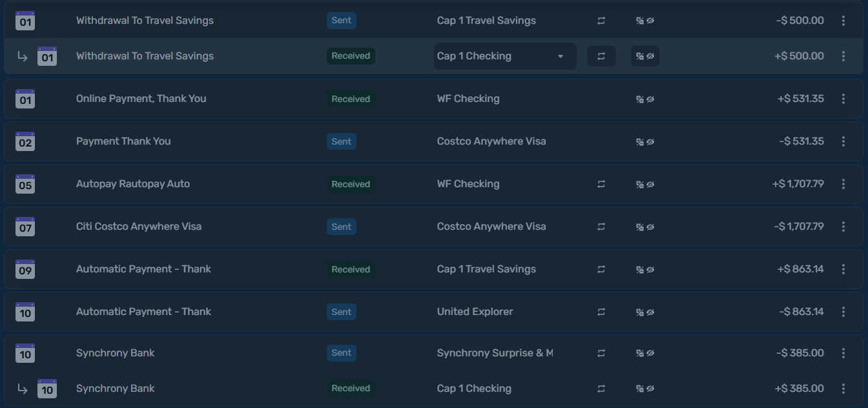Viewport: 868px width, 408px height.
Task: Click repeat icon on Synchrony Surprise row
Action: point(601,353)
